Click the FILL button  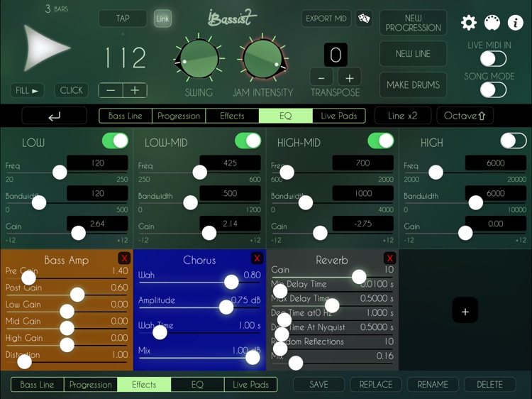(x=27, y=90)
